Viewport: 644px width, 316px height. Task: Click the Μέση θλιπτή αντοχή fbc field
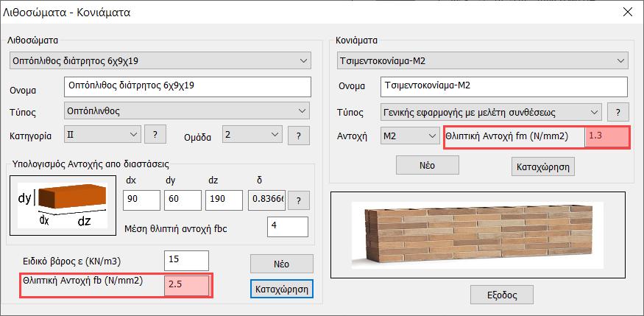[288, 227]
